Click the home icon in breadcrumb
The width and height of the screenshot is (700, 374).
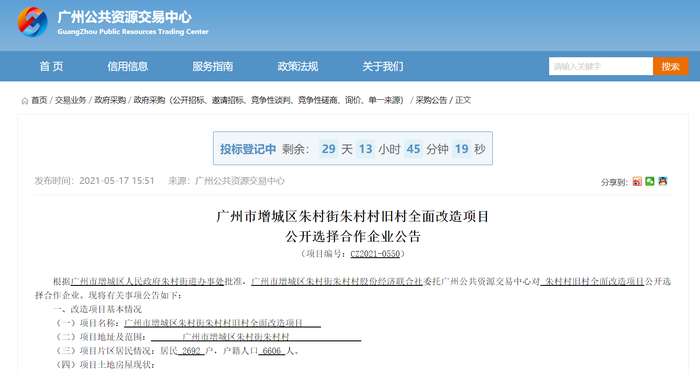[25, 101]
